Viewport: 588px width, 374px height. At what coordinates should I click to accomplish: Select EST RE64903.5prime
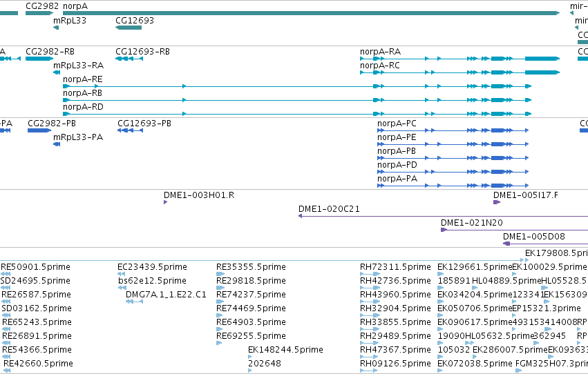click(252, 322)
